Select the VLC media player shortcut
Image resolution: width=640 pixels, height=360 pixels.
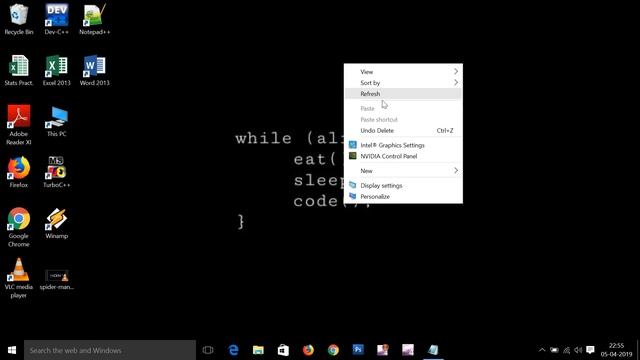pyautogui.click(x=19, y=278)
